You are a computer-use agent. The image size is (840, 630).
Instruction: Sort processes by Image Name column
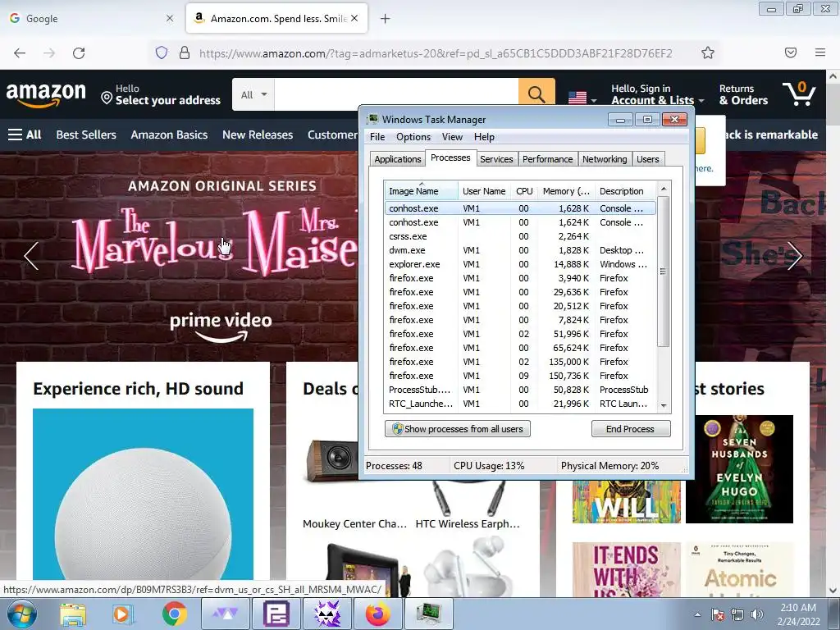point(421,190)
